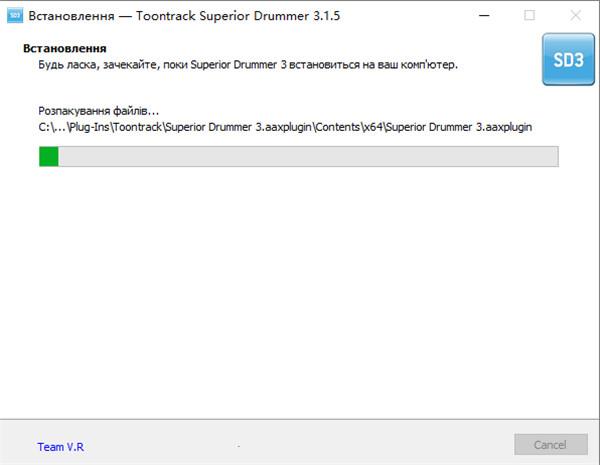Click the greyed-out maximize window button
Viewport: 600px width, 465px height.
tap(530, 15)
